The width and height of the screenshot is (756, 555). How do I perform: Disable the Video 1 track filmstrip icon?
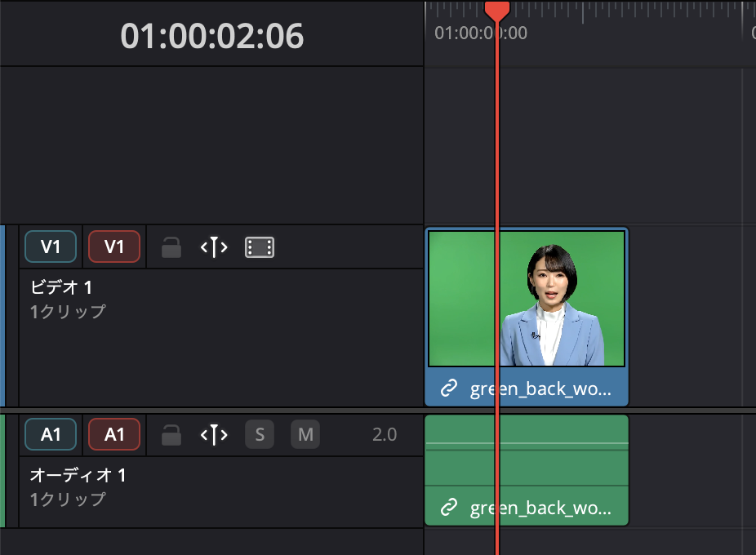tap(260, 247)
